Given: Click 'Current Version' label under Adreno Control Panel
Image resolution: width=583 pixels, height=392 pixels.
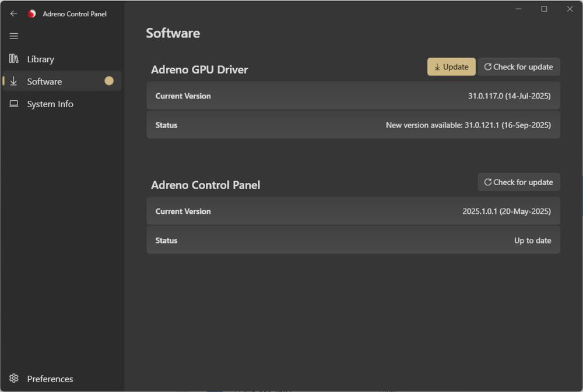Looking at the screenshot, I should coord(183,211).
